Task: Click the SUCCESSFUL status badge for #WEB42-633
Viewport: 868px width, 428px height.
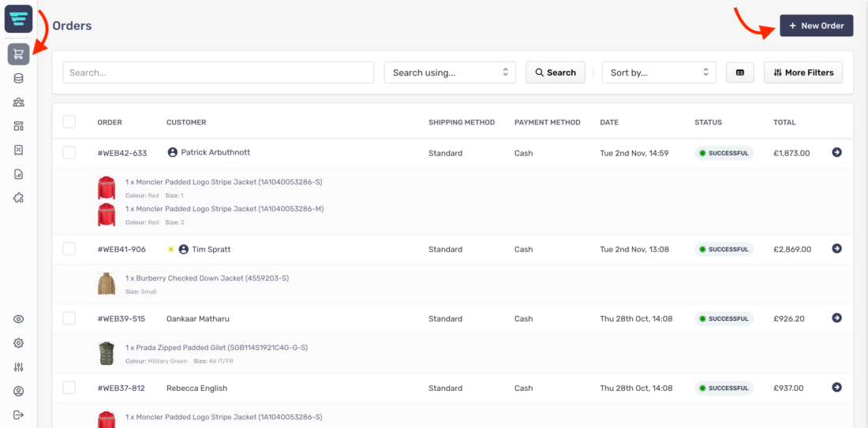Action: (x=724, y=153)
